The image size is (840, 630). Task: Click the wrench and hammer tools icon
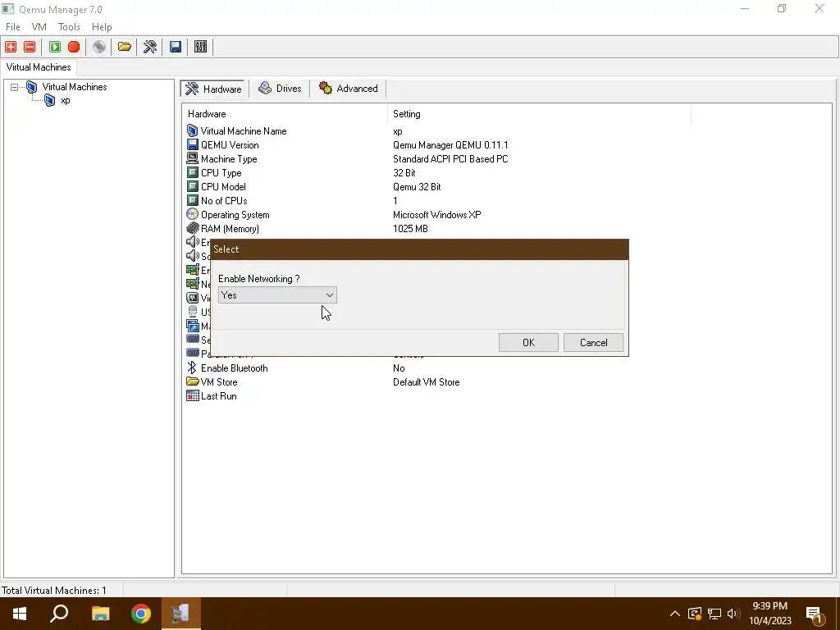coord(150,47)
